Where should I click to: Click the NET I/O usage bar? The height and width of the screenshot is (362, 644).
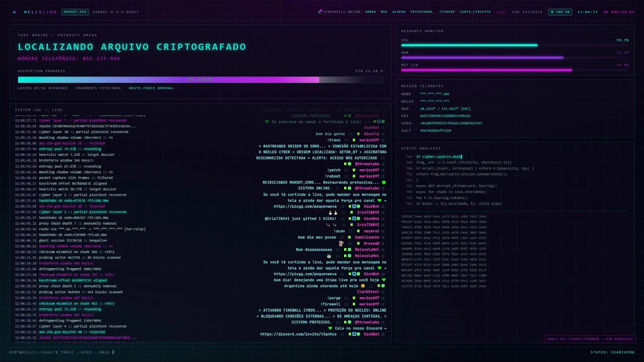(515, 70)
